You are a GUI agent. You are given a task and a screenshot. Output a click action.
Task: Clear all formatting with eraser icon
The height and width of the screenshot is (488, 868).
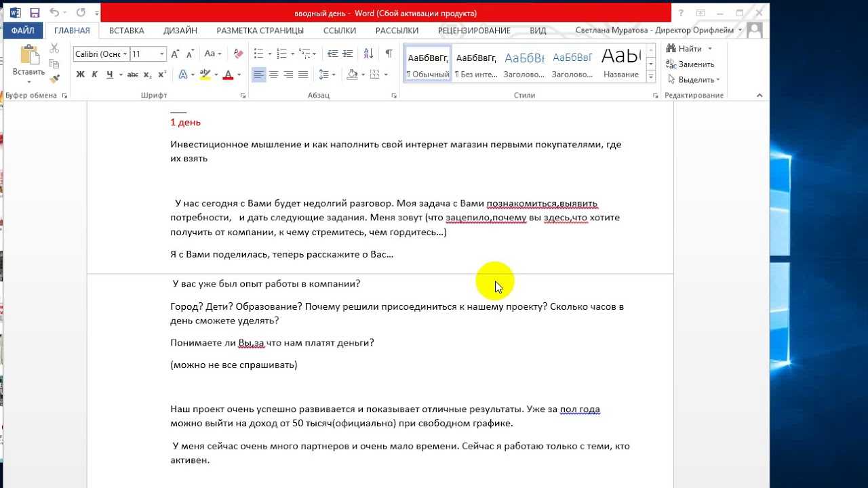pyautogui.click(x=238, y=54)
